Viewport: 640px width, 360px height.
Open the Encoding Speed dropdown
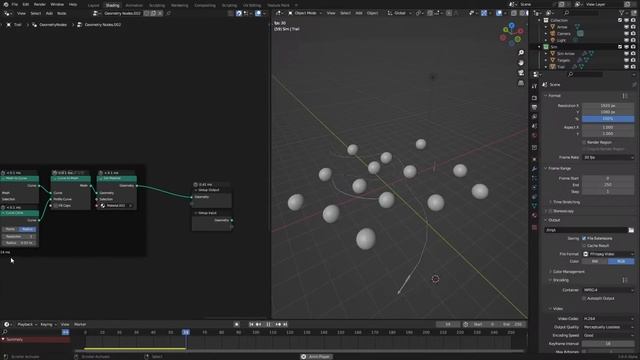point(608,335)
